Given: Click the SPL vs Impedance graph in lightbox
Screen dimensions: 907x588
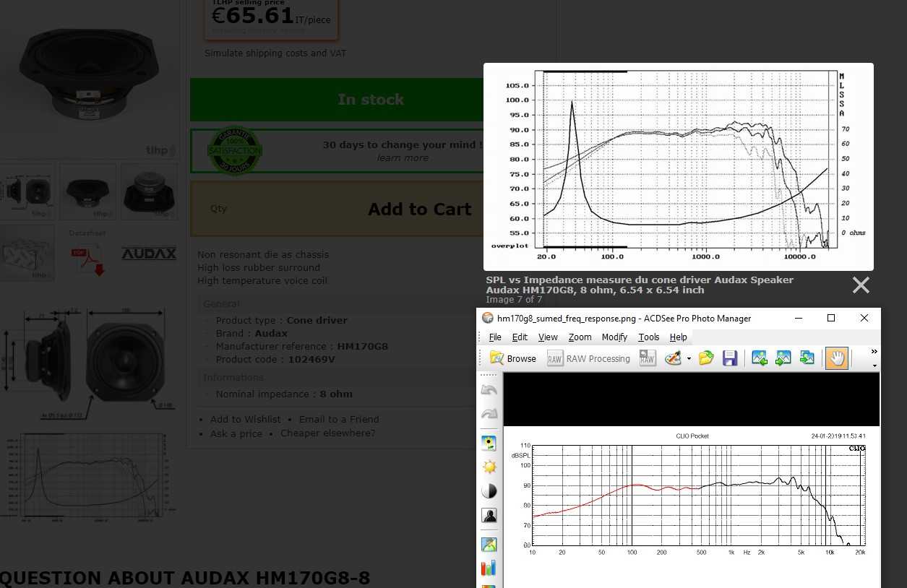Looking at the screenshot, I should pos(679,167).
